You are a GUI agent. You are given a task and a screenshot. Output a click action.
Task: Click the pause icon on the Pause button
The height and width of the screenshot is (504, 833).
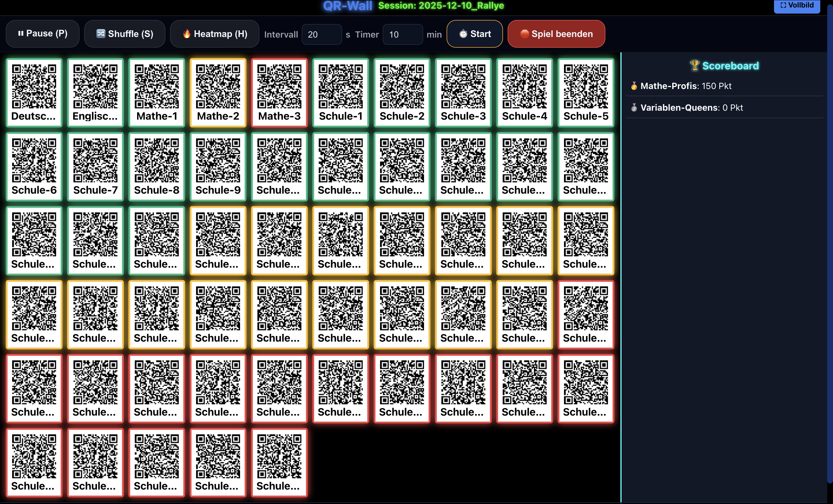click(x=21, y=34)
